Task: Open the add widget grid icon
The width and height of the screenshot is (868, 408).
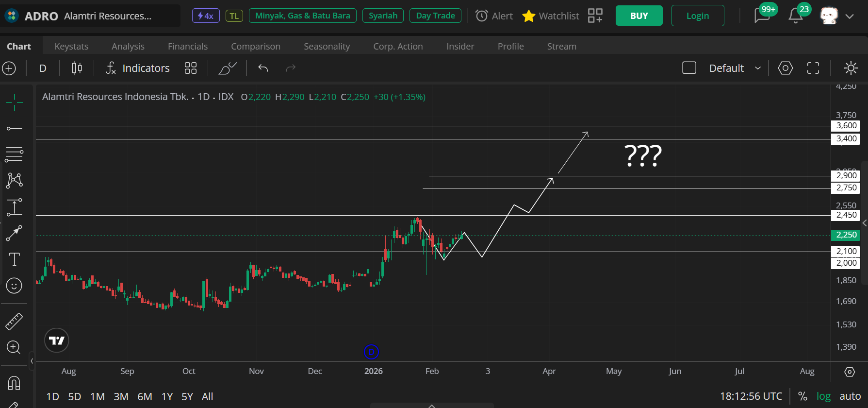Action: 595,16
